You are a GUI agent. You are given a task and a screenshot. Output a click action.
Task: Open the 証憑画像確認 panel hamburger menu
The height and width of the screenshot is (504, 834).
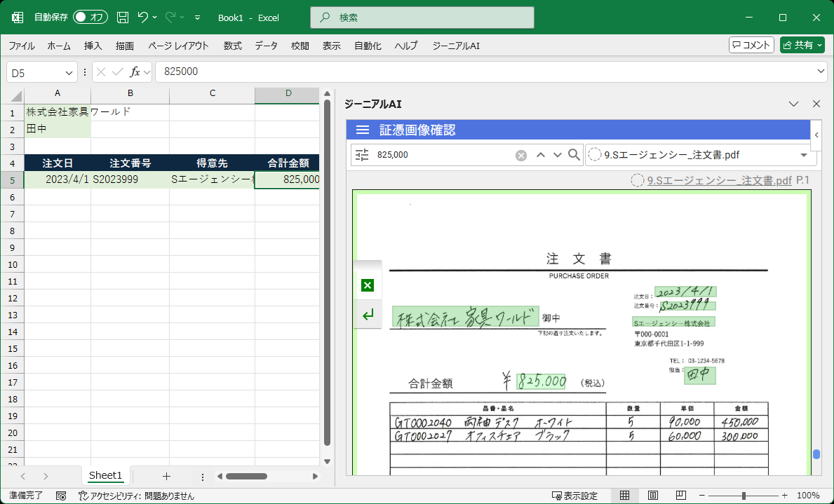363,130
